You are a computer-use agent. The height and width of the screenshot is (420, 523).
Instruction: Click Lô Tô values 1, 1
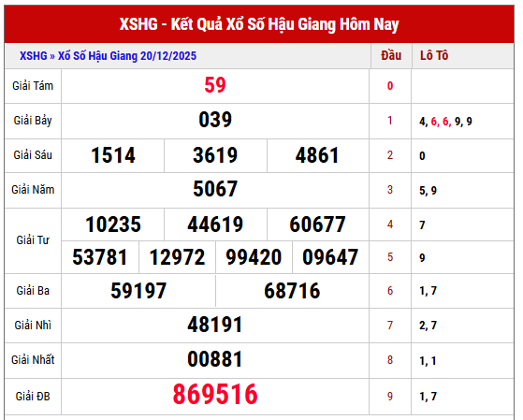pos(428,361)
